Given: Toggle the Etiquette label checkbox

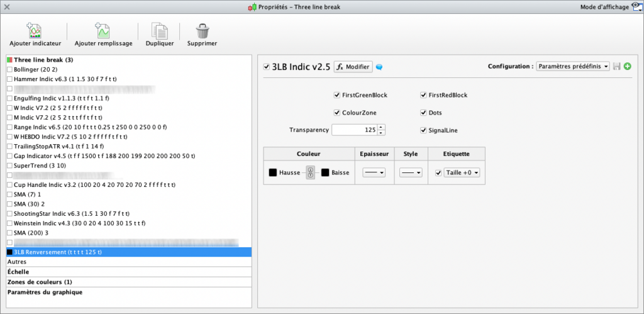Looking at the screenshot, I should (x=438, y=173).
